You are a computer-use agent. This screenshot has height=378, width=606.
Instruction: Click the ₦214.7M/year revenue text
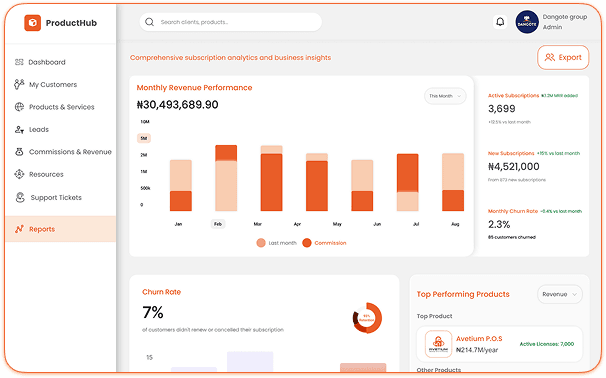[477, 350]
